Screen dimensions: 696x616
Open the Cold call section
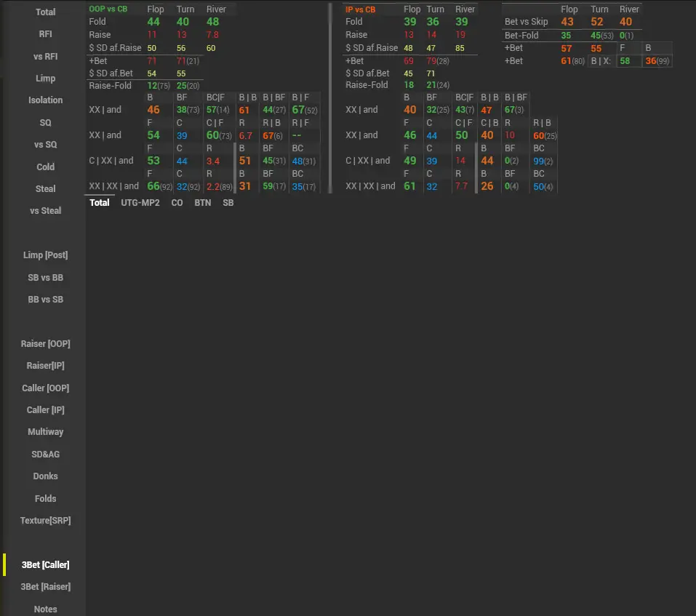pyautogui.click(x=45, y=167)
